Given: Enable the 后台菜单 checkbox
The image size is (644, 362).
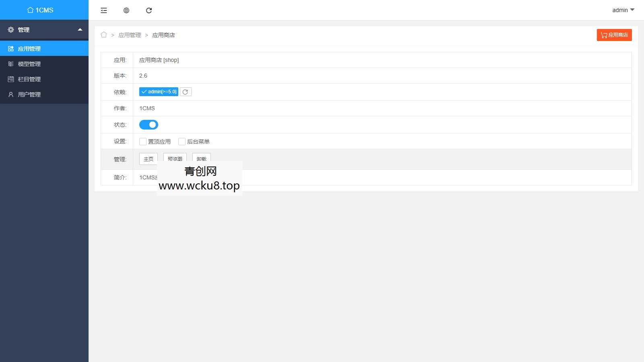Looking at the screenshot, I should (182, 142).
